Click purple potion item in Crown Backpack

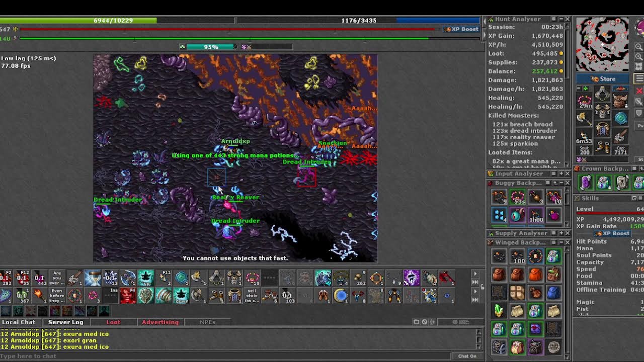click(x=586, y=183)
